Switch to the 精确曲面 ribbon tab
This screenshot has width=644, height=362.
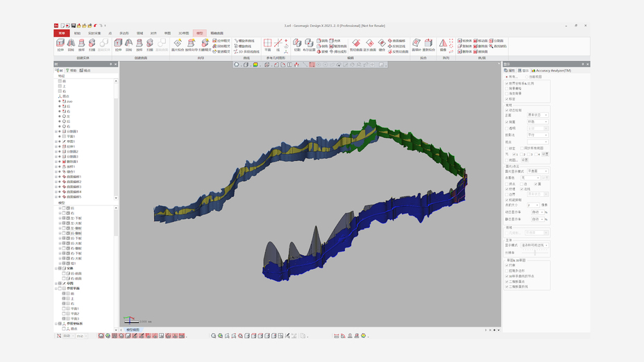[x=217, y=33]
